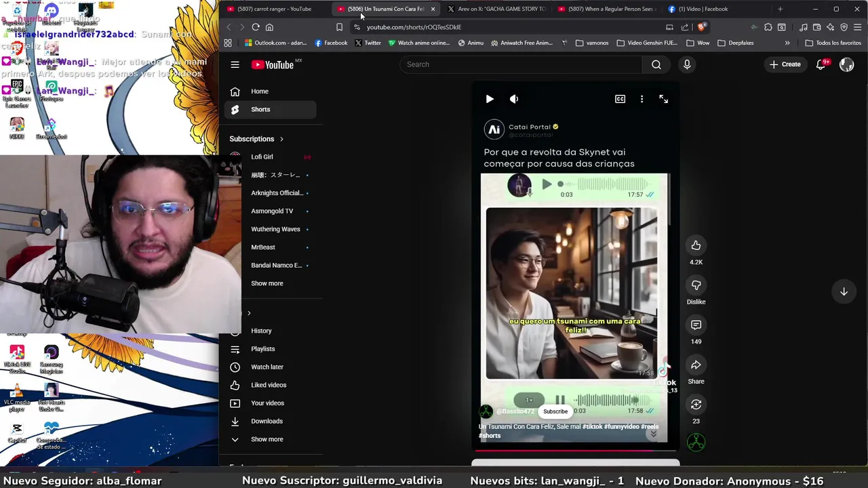Bookmark this page
Screen dimensions: 868x488
click(339, 27)
